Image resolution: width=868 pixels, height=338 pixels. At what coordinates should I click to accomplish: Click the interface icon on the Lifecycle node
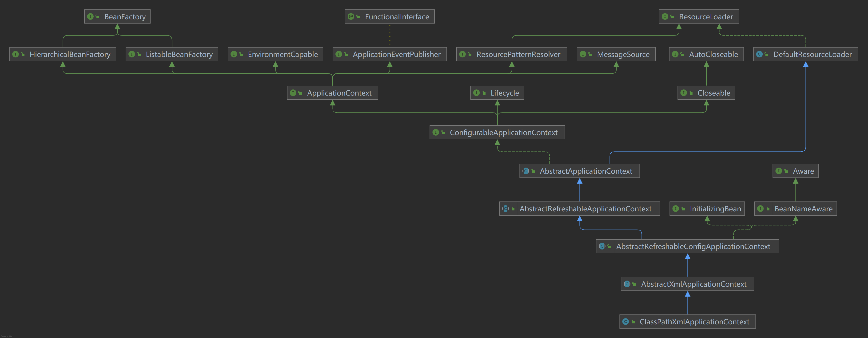(476, 93)
